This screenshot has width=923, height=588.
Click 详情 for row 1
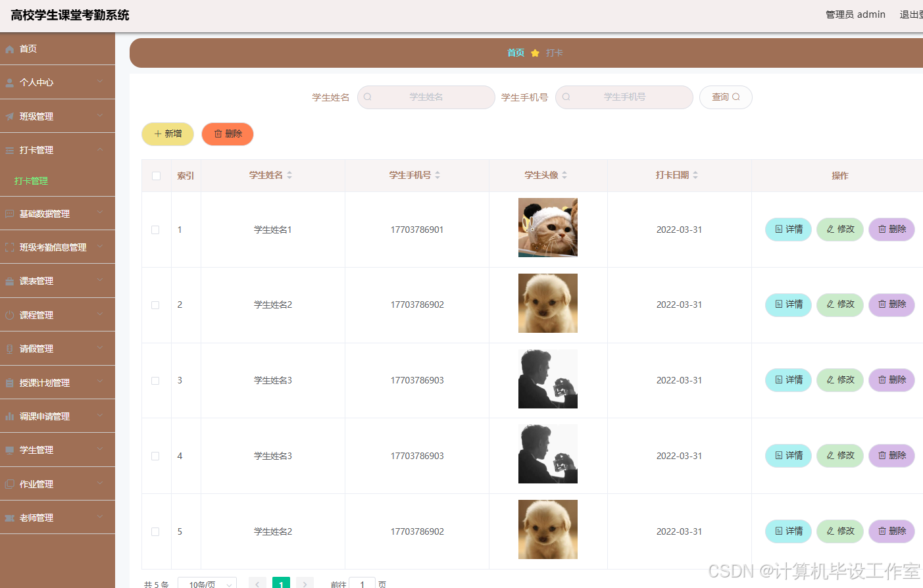click(x=788, y=230)
